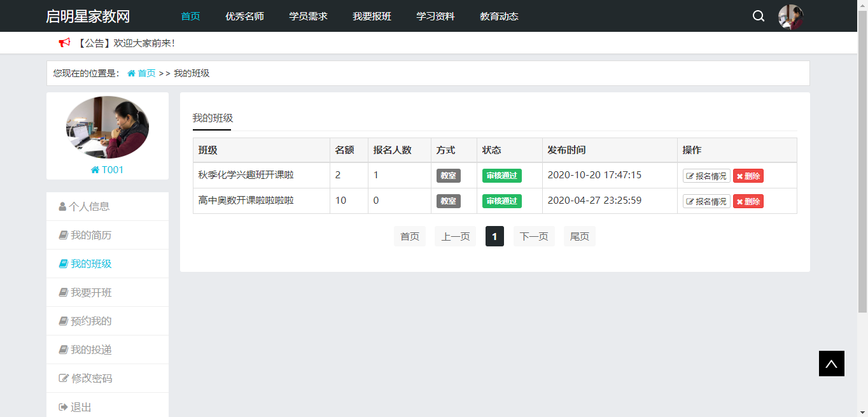The width and height of the screenshot is (868, 417).
Task: Delete the 高中奥数开课啦啦啦啦 class
Action: tap(748, 201)
